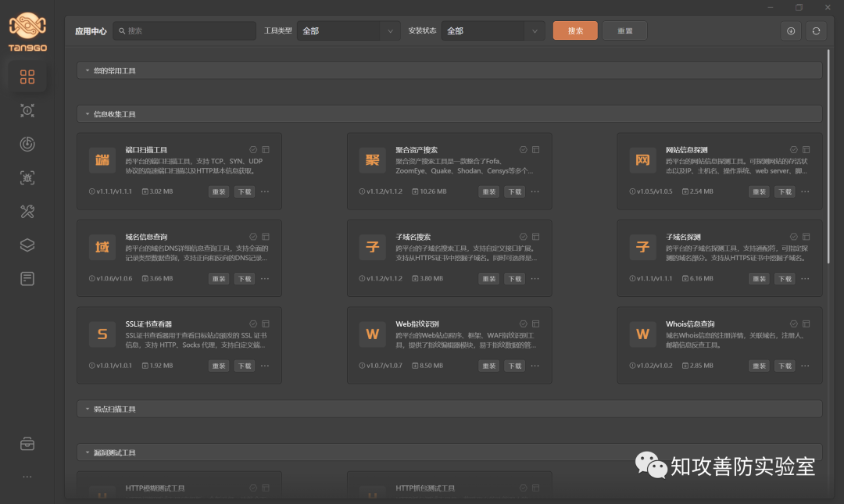The height and width of the screenshot is (504, 844).
Task: Open the document list icon in sidebar
Action: [x=27, y=278]
